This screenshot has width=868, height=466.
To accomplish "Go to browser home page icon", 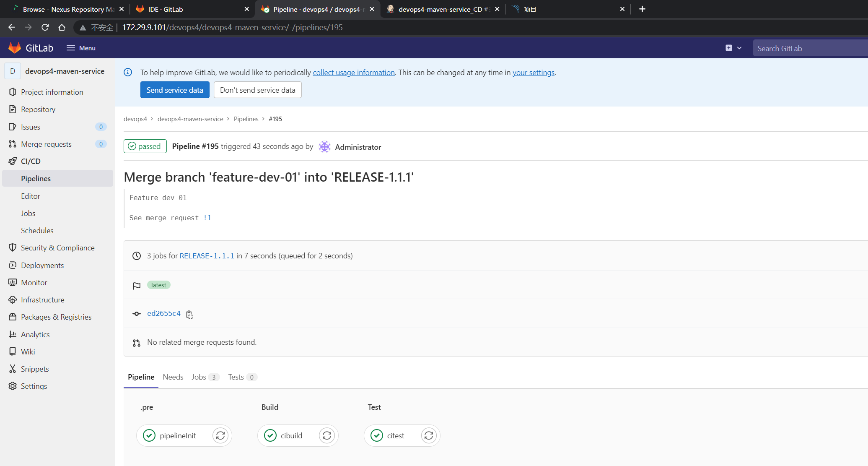I will tap(62, 27).
